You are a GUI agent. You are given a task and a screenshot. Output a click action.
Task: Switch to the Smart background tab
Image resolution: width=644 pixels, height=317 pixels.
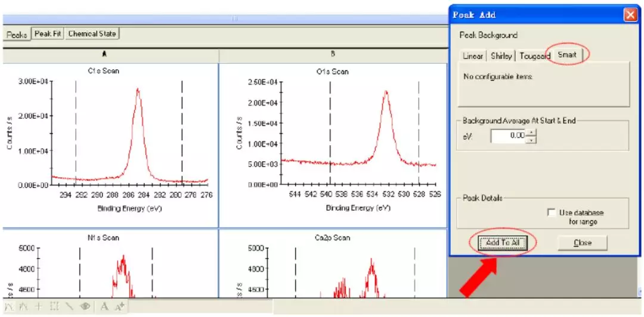(566, 56)
